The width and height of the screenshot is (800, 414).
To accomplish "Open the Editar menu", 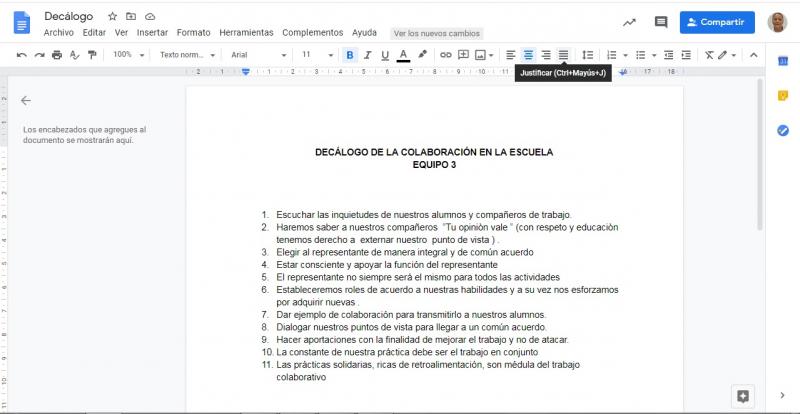I will pyautogui.click(x=94, y=33).
